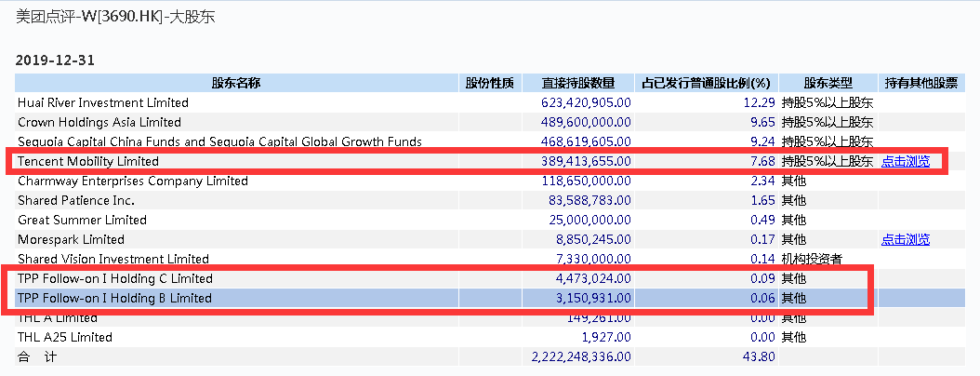This screenshot has height=376, width=980.
Task: Open the 点击浏览 link for Tencent Mobility Limited
Action: (x=905, y=162)
